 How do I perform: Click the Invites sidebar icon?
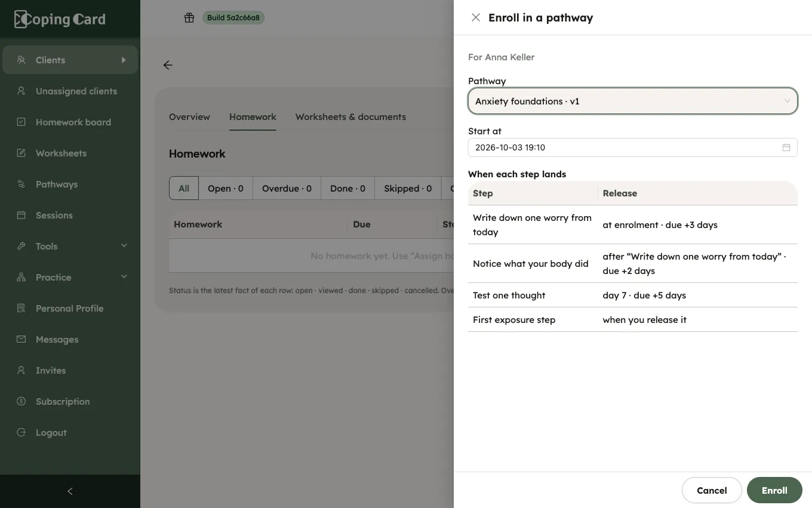pos(21,370)
